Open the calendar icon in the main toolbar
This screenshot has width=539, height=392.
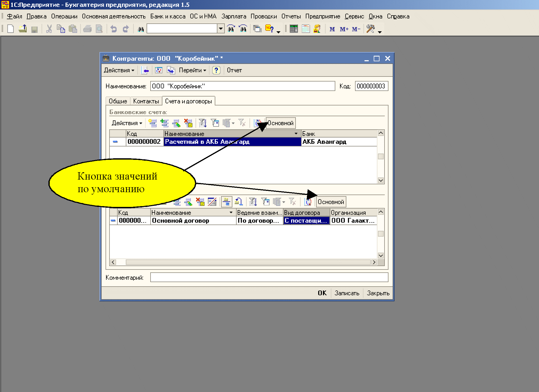[306, 29]
